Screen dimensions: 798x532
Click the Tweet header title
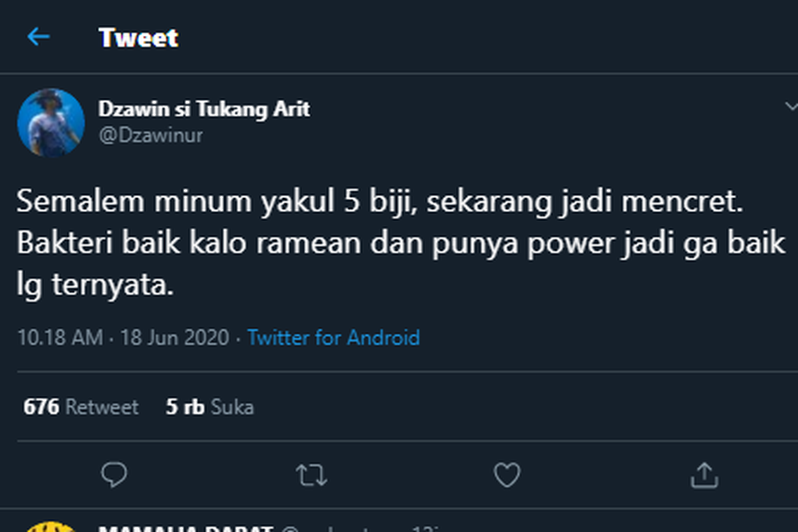pyautogui.click(x=139, y=37)
